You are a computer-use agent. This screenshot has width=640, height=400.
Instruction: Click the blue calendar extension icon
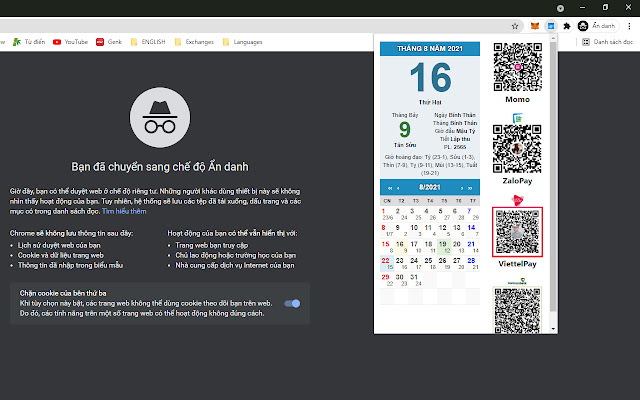tap(551, 26)
